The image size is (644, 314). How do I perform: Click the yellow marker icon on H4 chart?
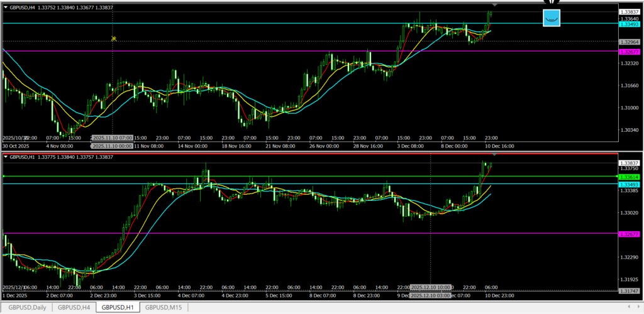tap(114, 39)
